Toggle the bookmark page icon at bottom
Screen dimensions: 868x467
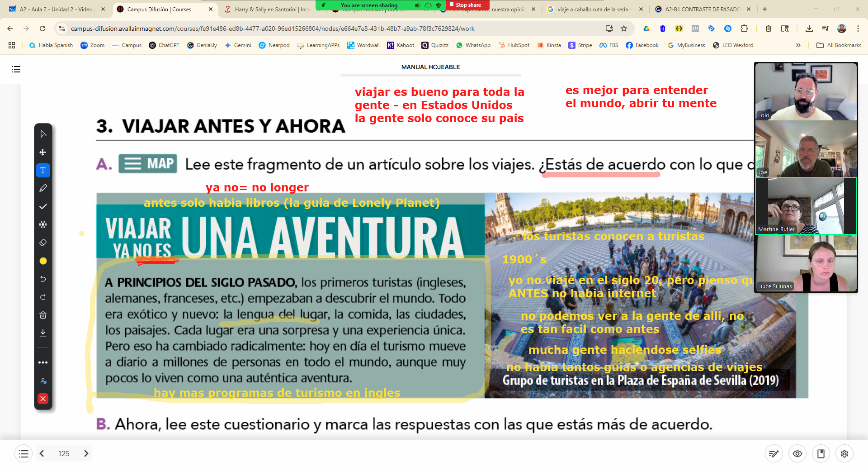pyautogui.click(x=821, y=453)
